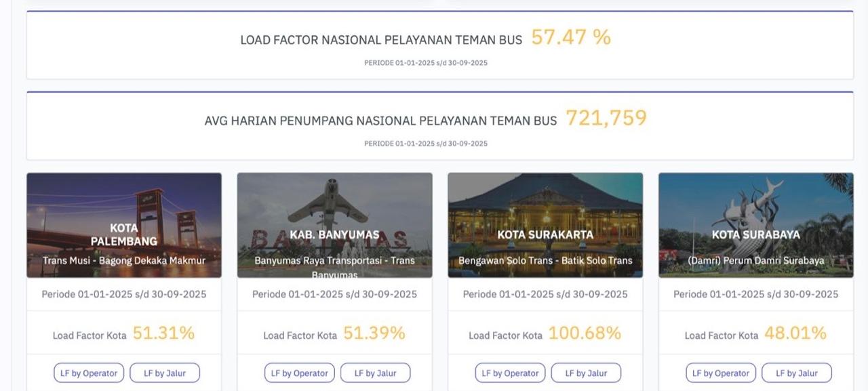868x391 pixels.
Task: Open LF by Operator for Kota Surakarta
Action: (510, 373)
